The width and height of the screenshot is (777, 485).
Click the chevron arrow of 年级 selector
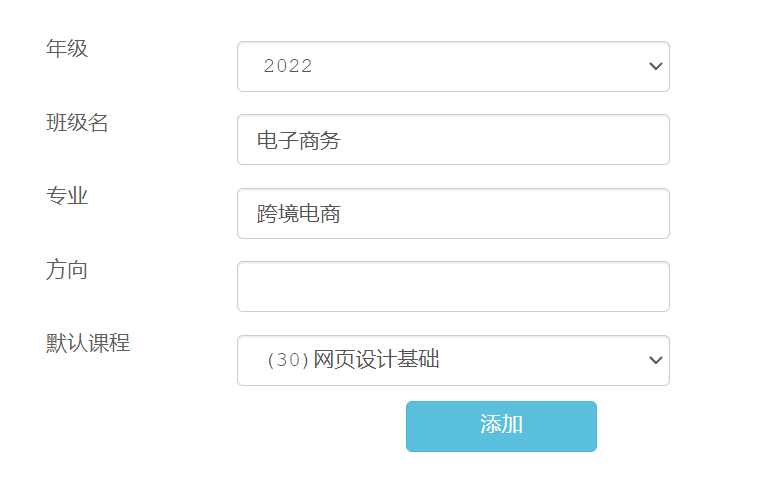click(656, 66)
